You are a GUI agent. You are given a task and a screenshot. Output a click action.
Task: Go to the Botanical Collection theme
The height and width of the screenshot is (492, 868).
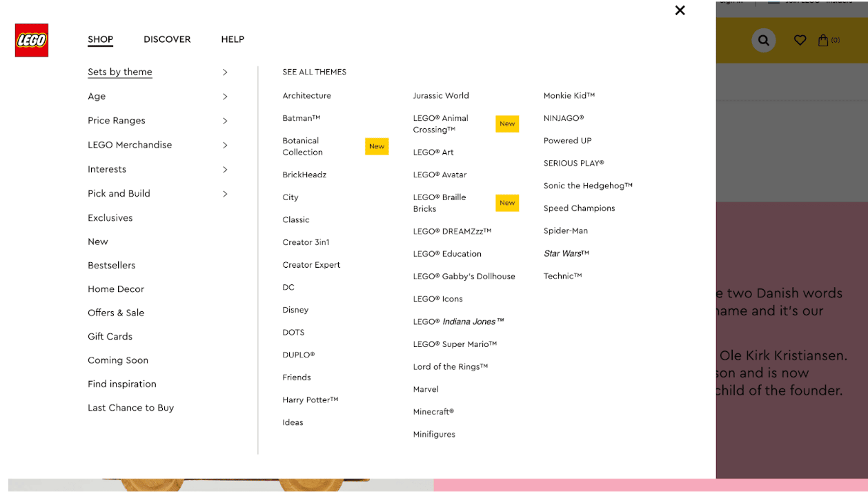pos(302,146)
